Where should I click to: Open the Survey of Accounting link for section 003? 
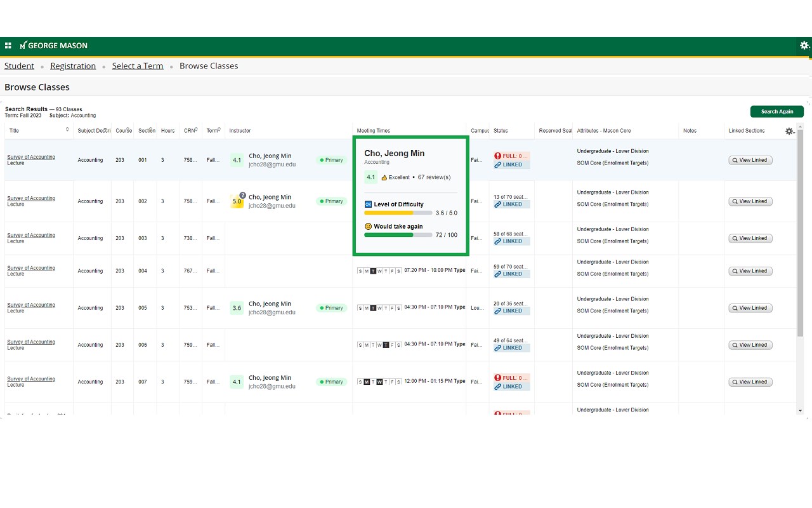point(31,235)
